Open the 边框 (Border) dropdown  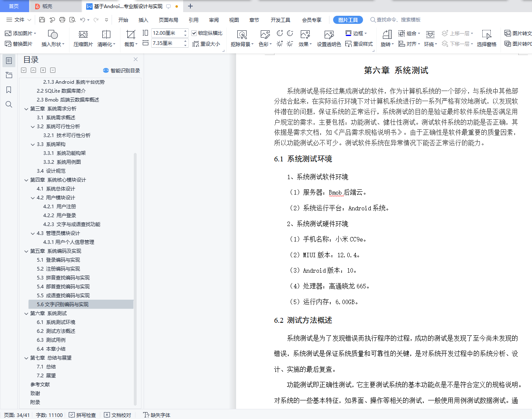tap(356, 33)
